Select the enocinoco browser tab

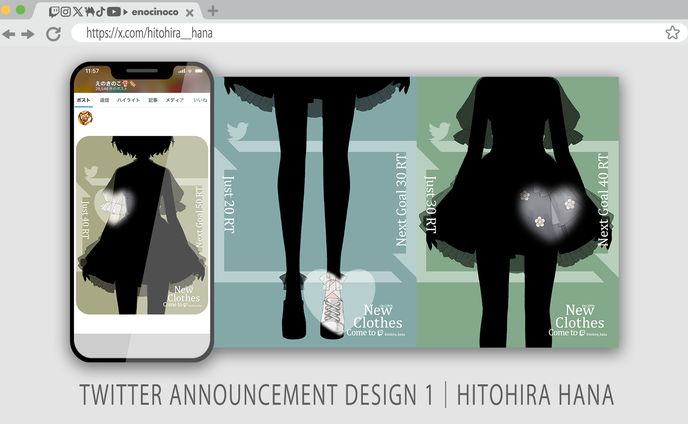click(x=116, y=12)
